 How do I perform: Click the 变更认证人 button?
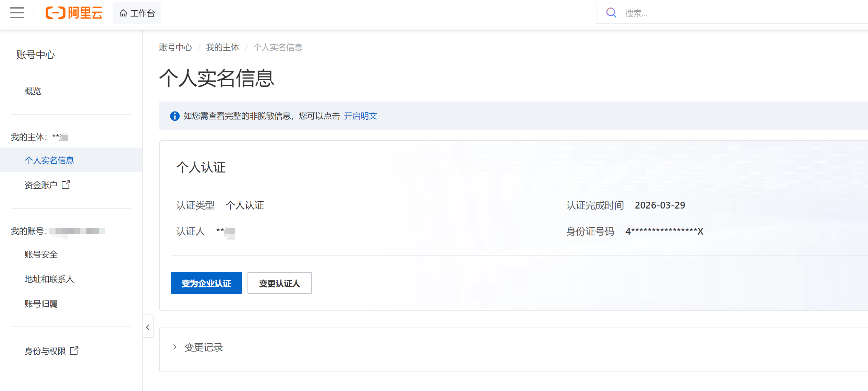(x=279, y=283)
